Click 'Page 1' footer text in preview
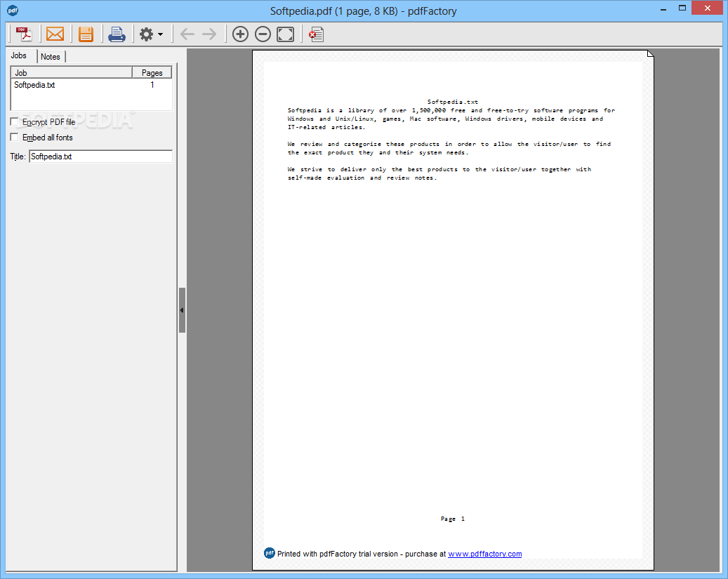728x579 pixels. 453,519
